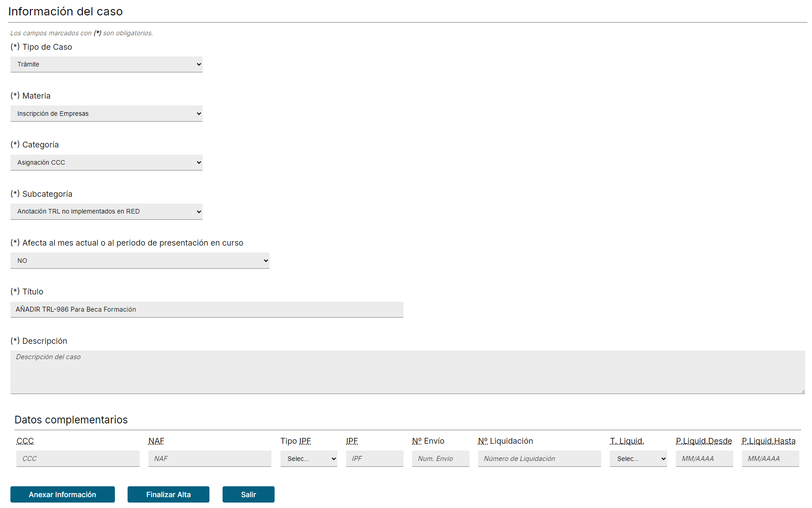
Task: Click the IPF input field
Action: pyautogui.click(x=374, y=458)
